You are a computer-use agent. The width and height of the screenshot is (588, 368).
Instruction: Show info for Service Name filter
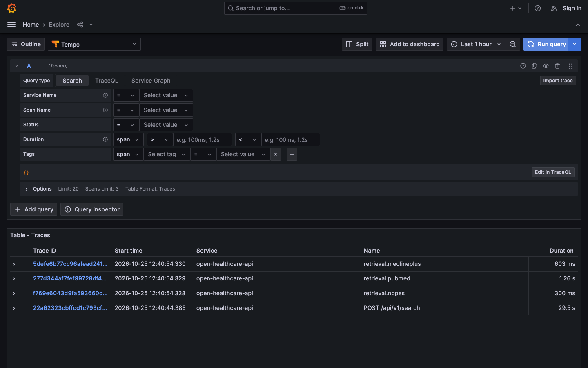pos(105,95)
